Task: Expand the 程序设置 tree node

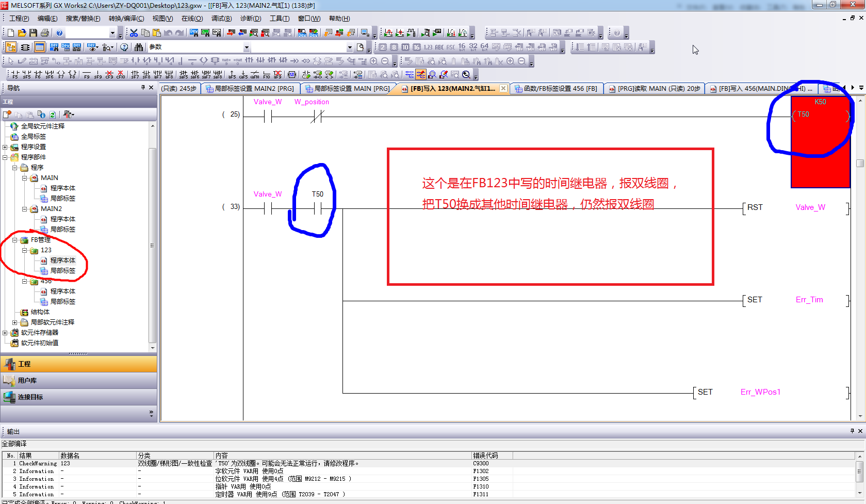Action: point(5,147)
